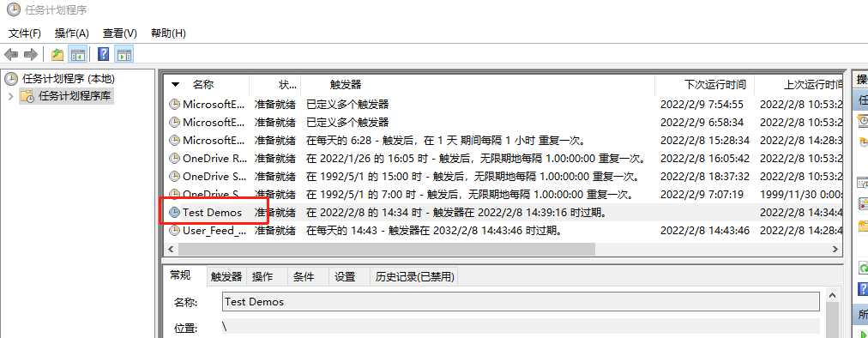This screenshot has height=338, width=868.
Task: Click the 任务计划程序 (本地) root clock icon
Action: pyautogui.click(x=11, y=79)
